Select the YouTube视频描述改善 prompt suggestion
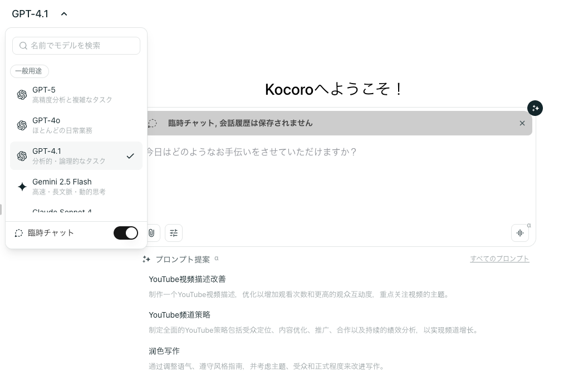 click(x=187, y=279)
